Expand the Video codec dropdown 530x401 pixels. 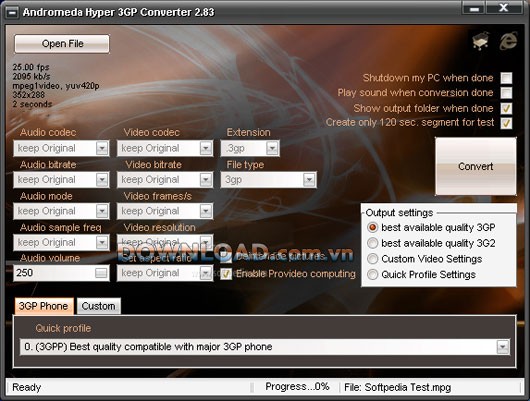(206, 148)
